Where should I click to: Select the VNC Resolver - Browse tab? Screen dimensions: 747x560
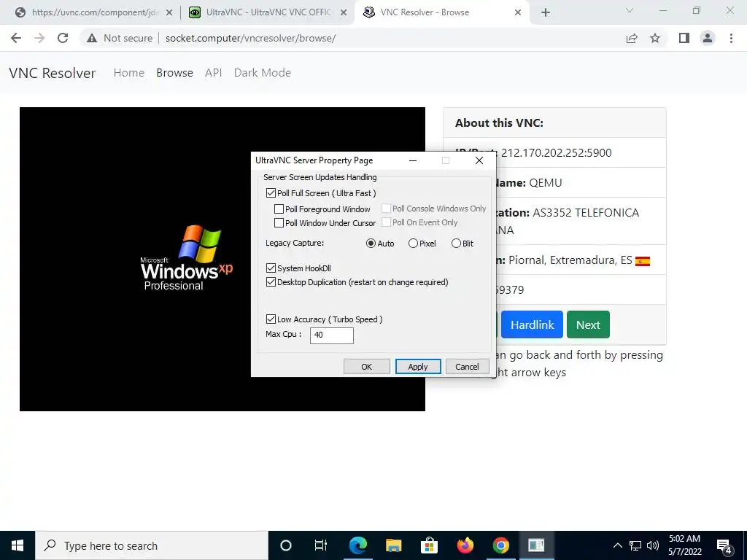click(442, 12)
